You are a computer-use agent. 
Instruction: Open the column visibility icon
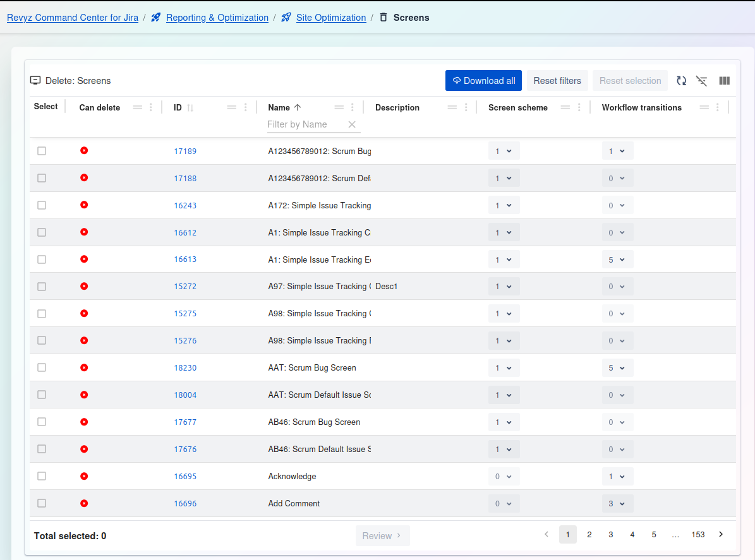724,81
